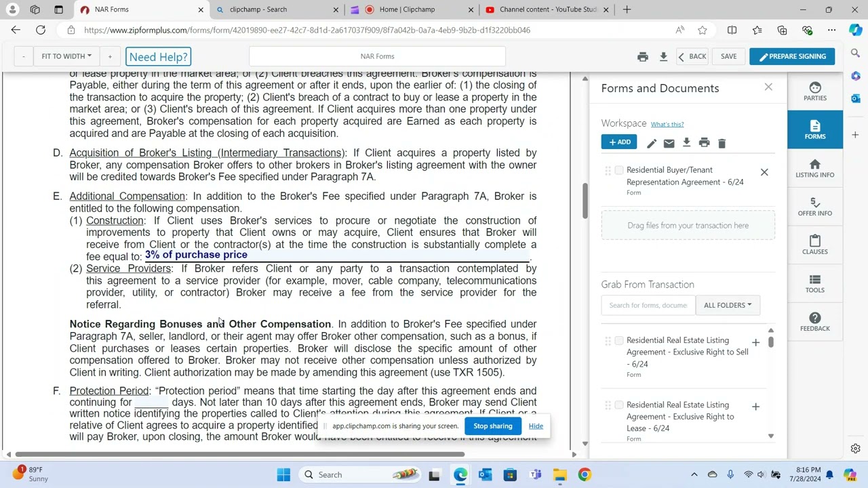This screenshot has width=868, height=488.
Task: Open a new browser tab
Action: pyautogui.click(x=627, y=9)
